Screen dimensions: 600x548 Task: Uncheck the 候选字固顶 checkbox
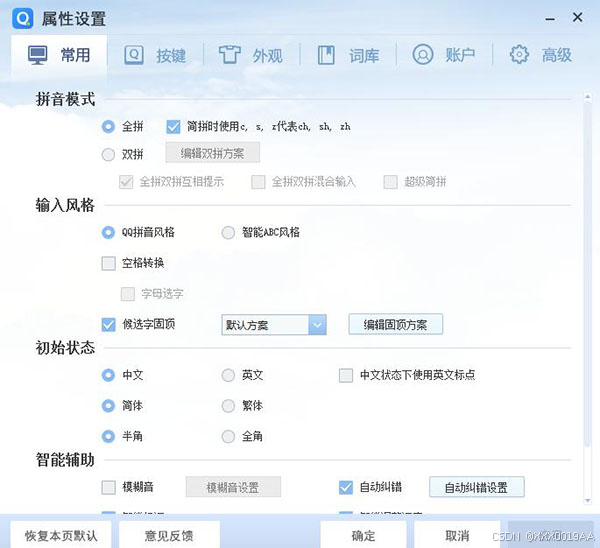point(109,325)
